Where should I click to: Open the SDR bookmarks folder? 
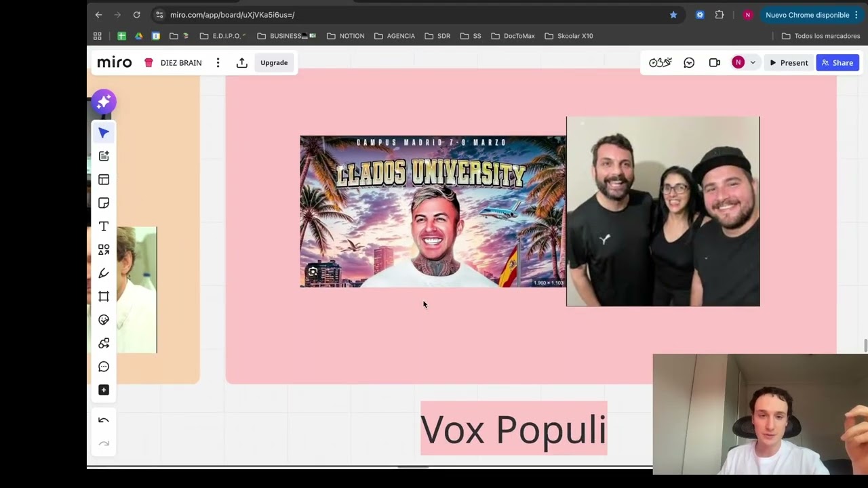click(437, 36)
